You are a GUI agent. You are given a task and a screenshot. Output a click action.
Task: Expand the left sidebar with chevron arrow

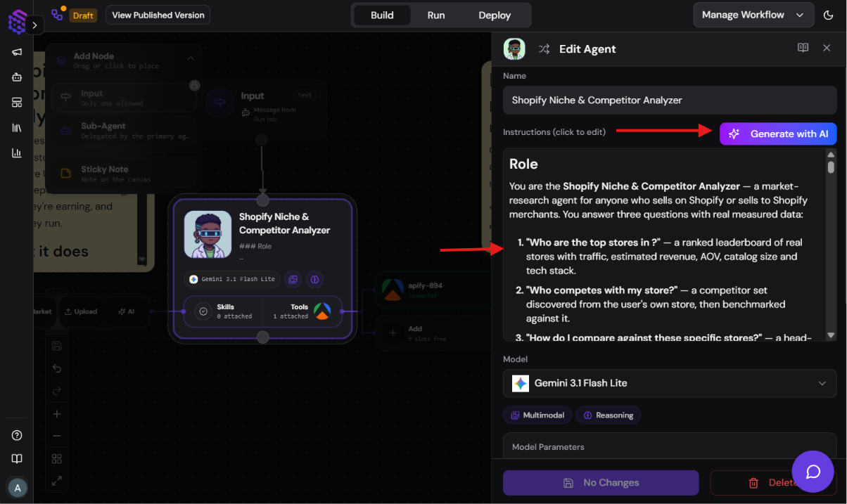point(35,25)
